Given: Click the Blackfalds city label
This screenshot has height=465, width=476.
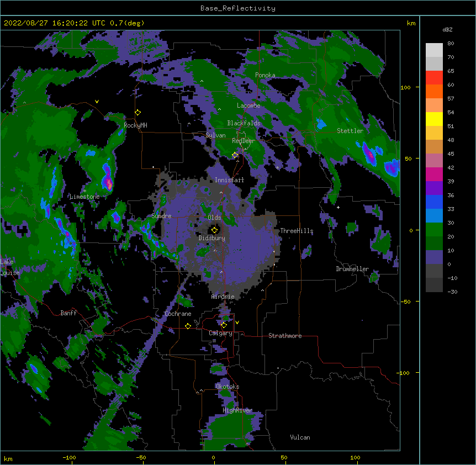Looking at the screenshot, I should (x=244, y=123).
